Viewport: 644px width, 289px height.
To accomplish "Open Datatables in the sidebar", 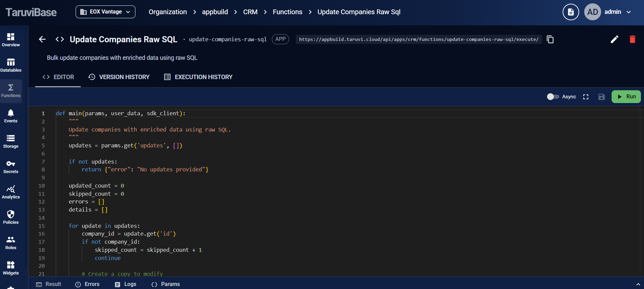I will tap(11, 65).
